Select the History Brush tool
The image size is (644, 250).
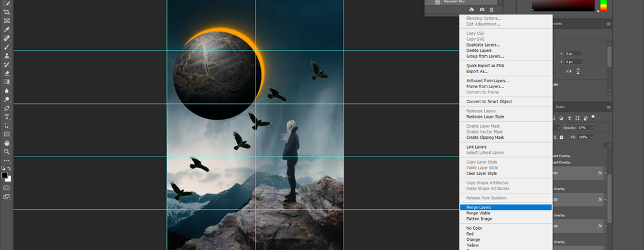click(x=7, y=64)
